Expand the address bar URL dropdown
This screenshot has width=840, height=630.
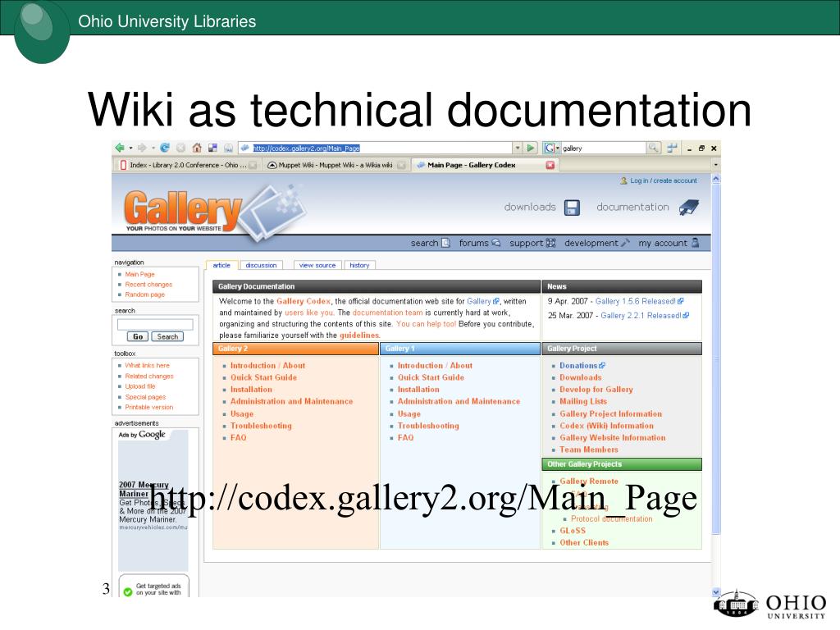click(518, 148)
